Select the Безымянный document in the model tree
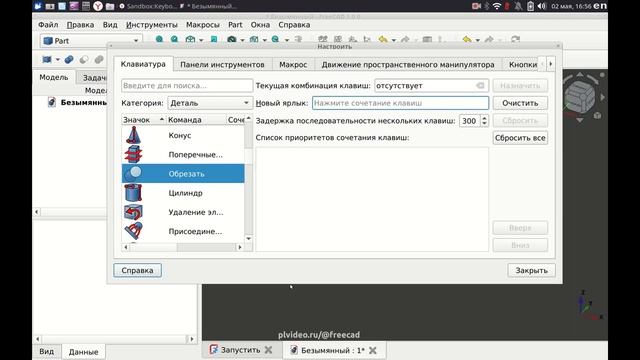 click(x=83, y=102)
